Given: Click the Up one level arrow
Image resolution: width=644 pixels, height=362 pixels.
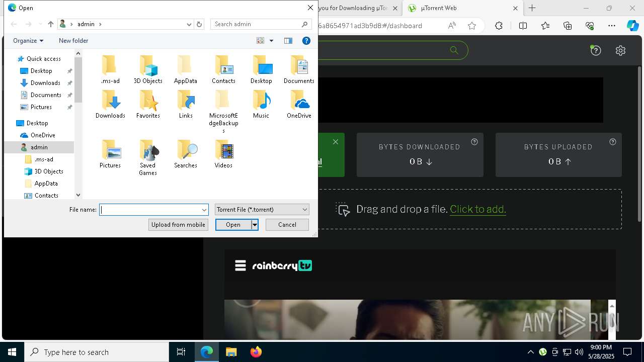Looking at the screenshot, I should (x=50, y=24).
